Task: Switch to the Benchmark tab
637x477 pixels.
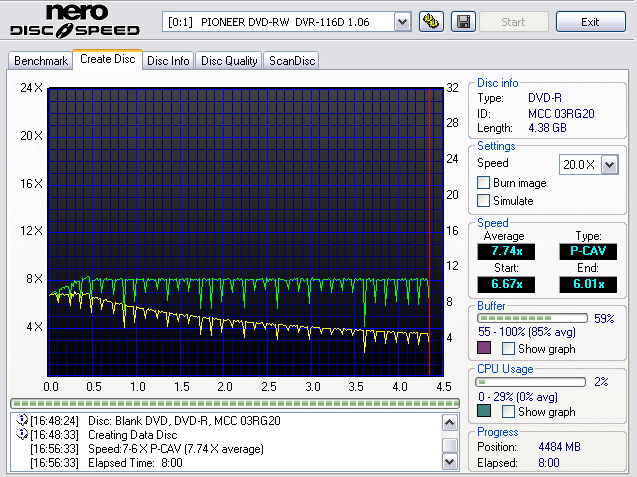Action: pos(40,61)
